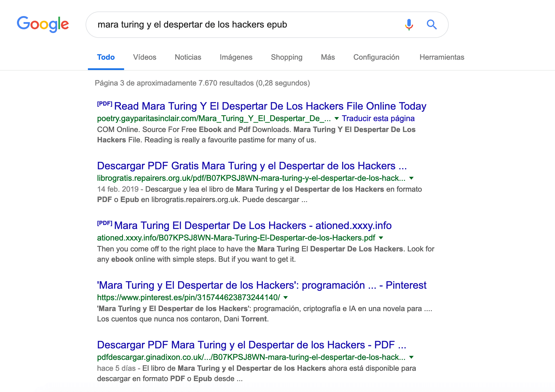
Task: Switch to Shopping results
Action: [286, 57]
